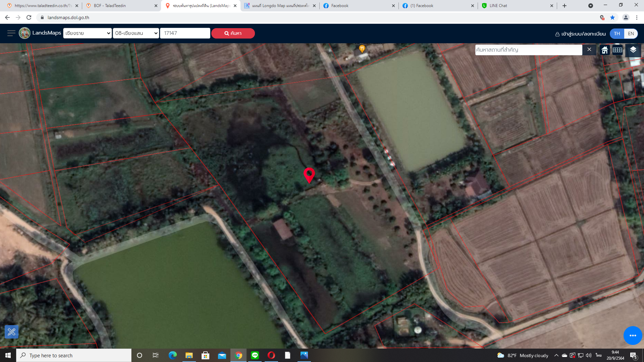This screenshot has height=362, width=644.
Task: Click the orange restaurant marker on map
Action: (362, 49)
